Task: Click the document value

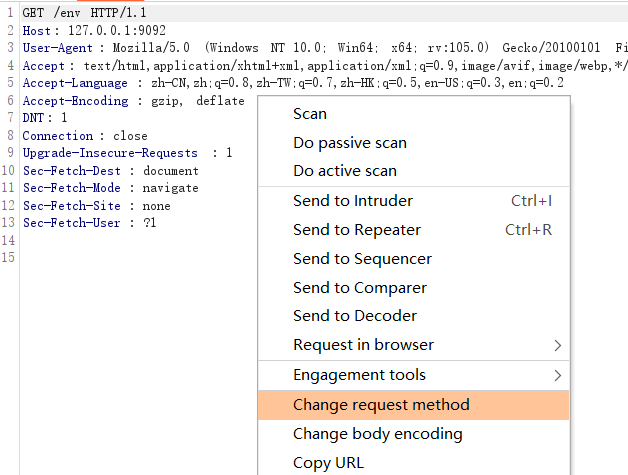Action: coord(171,171)
